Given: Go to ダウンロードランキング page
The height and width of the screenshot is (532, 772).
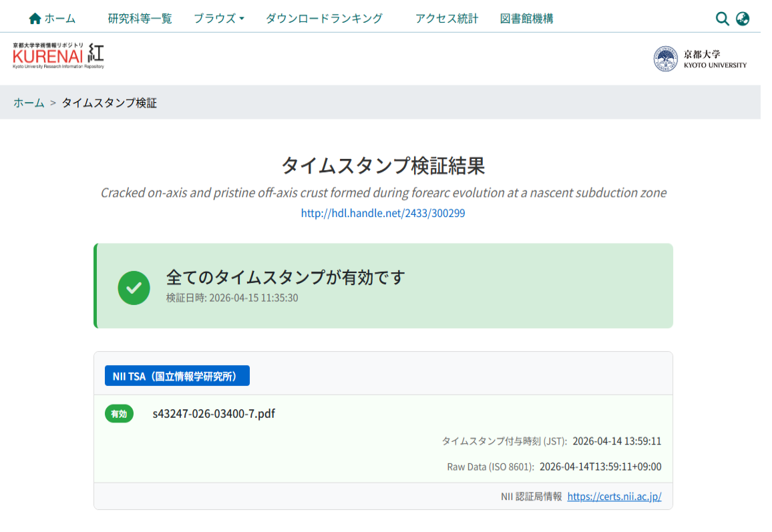Looking at the screenshot, I should coord(324,19).
